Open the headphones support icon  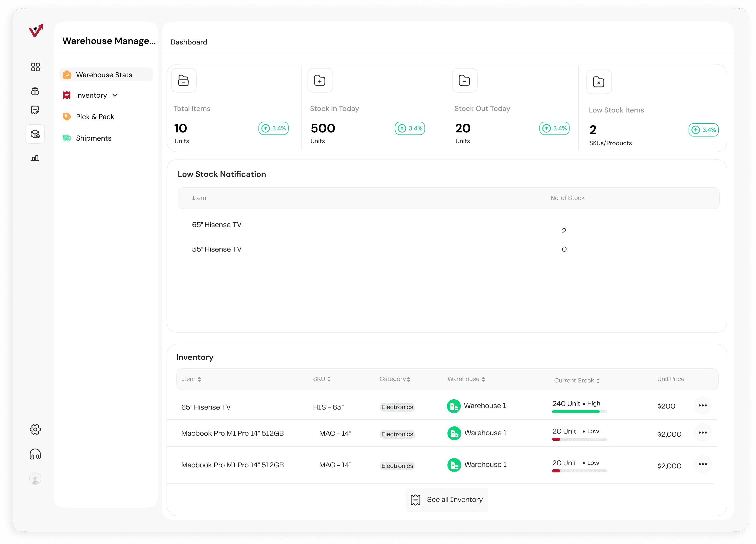point(35,454)
